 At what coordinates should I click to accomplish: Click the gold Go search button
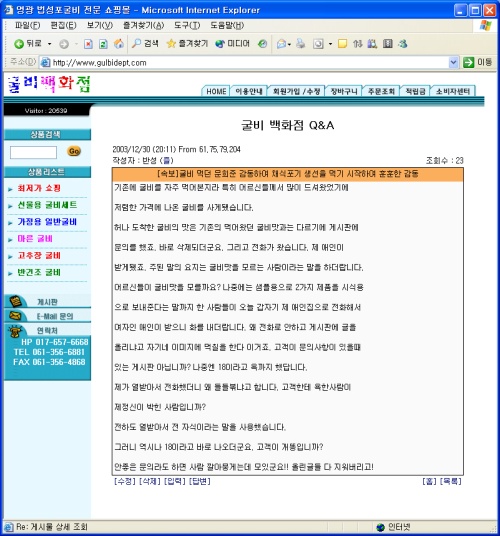(x=74, y=151)
